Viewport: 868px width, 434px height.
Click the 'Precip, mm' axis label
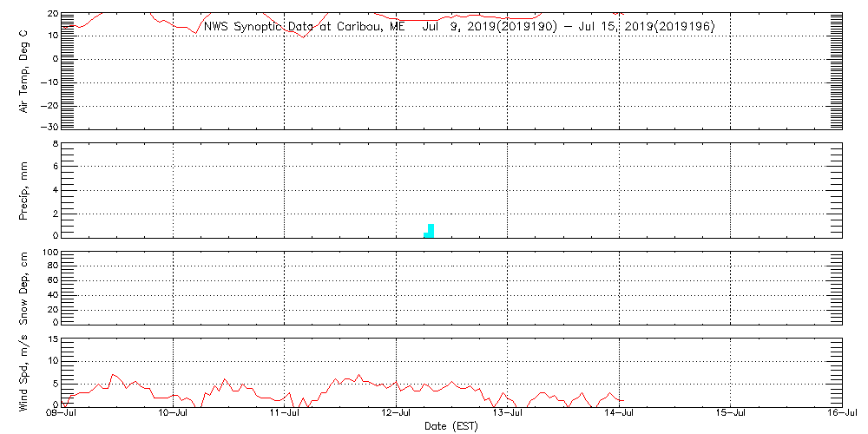(x=24, y=192)
